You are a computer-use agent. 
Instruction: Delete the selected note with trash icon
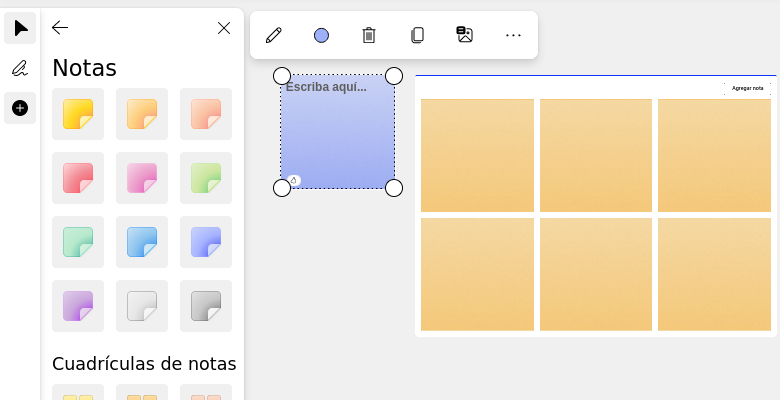click(369, 35)
